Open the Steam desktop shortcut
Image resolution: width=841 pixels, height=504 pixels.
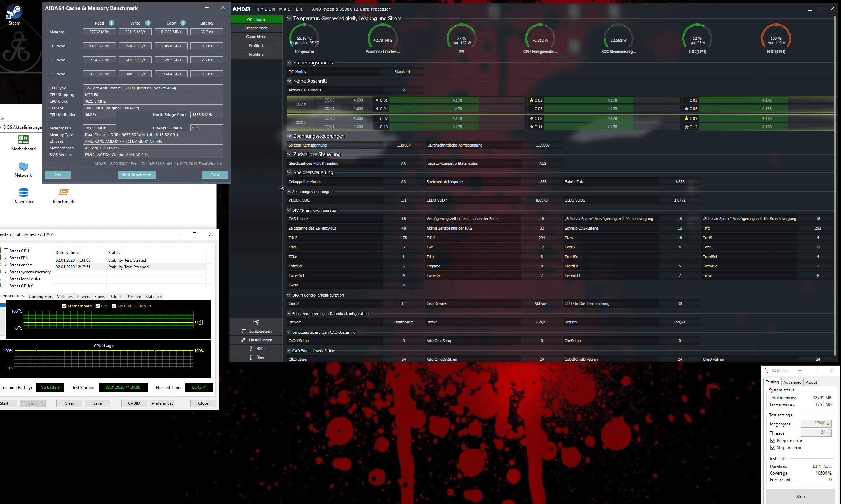pos(14,14)
